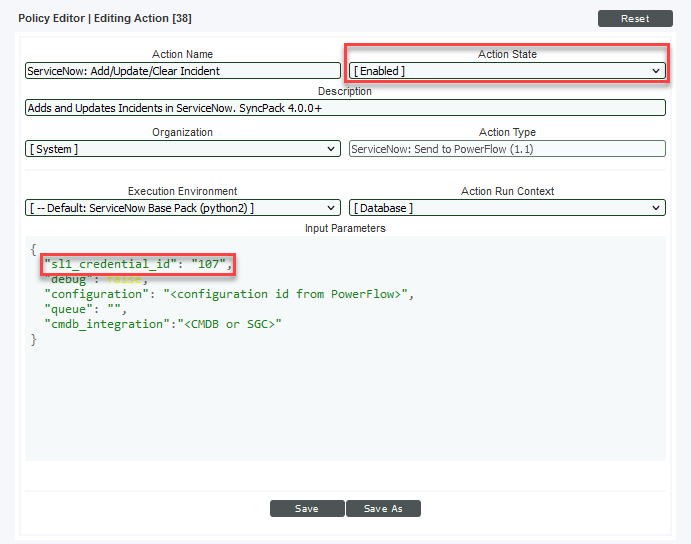This screenshot has height=544, width=691.
Task: Click the opening brace in Input Parameters
Action: click(33, 250)
